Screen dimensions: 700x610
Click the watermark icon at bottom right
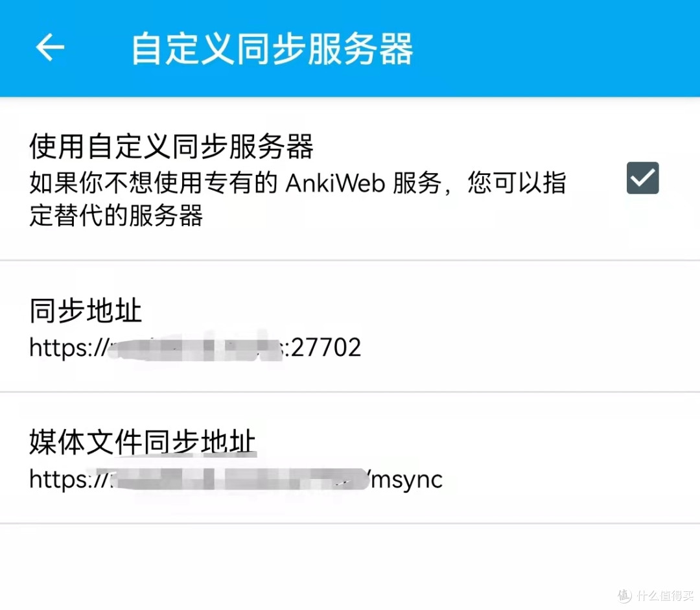tap(655, 596)
